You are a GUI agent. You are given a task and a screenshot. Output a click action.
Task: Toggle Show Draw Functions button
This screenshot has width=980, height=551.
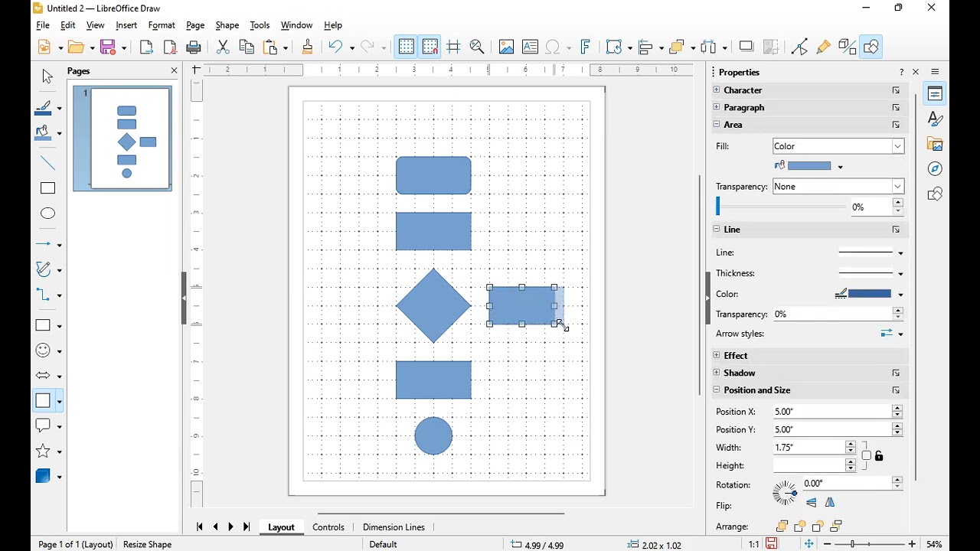point(871,47)
